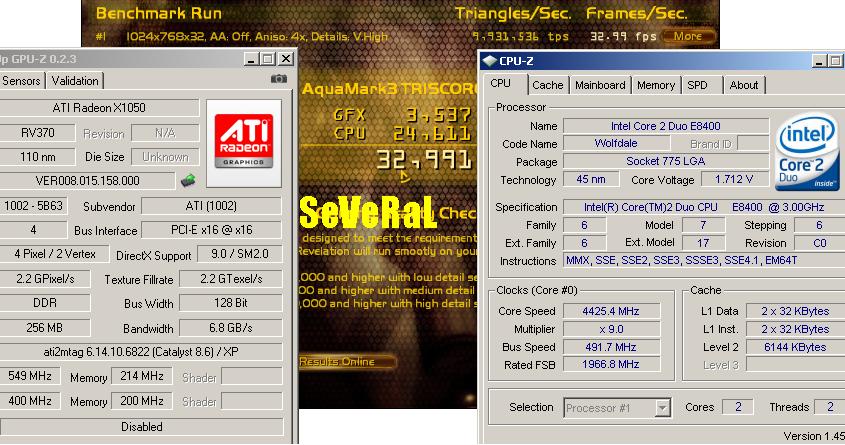Image resolution: width=845 pixels, height=445 pixels.
Task: Click the x 9.0 multiplier field
Action: point(611,329)
